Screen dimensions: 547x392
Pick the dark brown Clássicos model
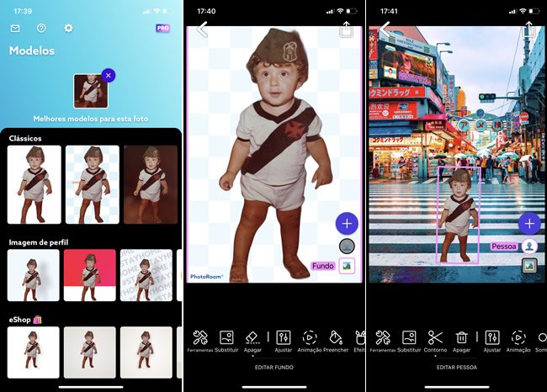[150, 184]
